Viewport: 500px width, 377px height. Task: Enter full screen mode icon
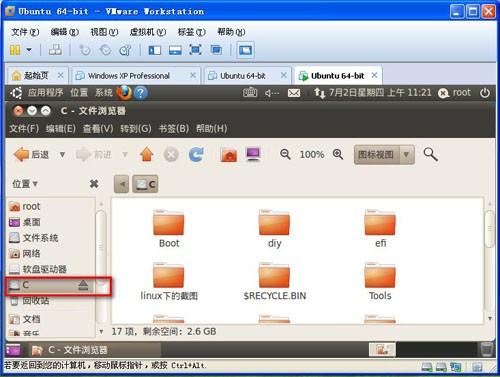(x=195, y=50)
